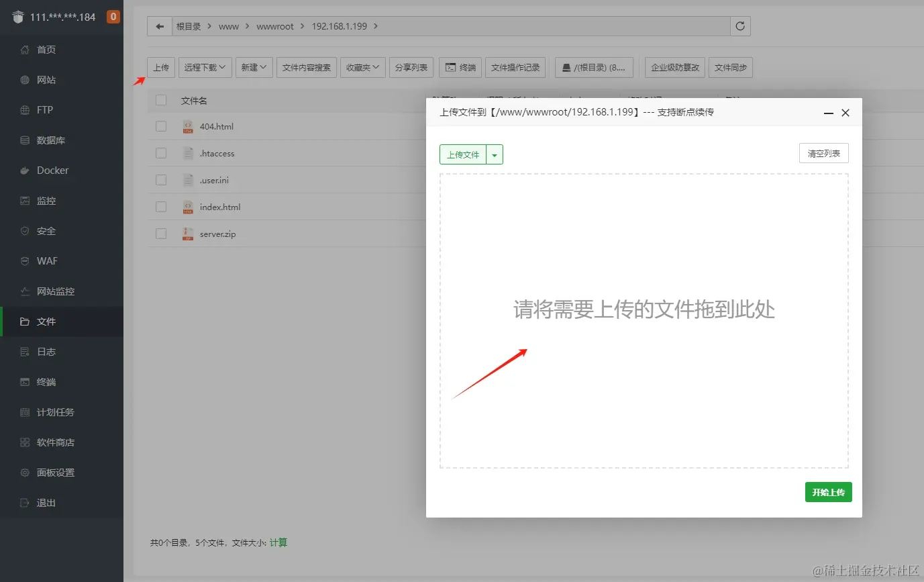Click the 404.html file type icon

click(188, 126)
